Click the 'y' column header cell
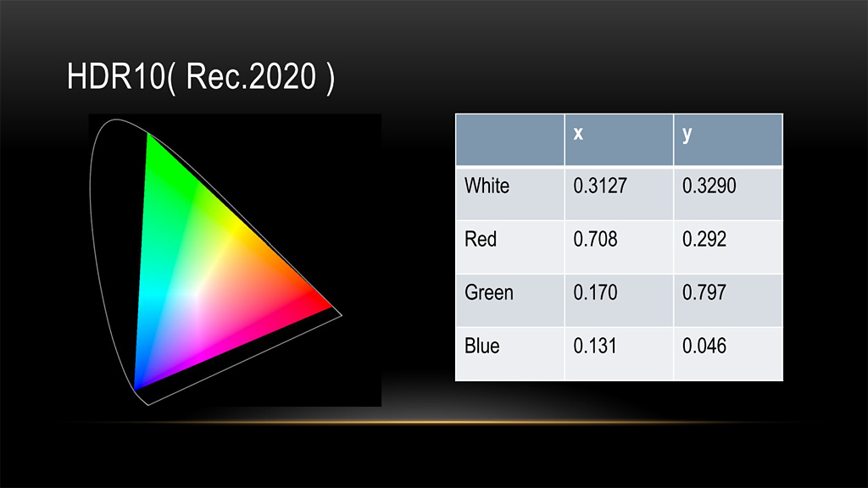Image resolution: width=868 pixels, height=488 pixels. tap(728, 140)
